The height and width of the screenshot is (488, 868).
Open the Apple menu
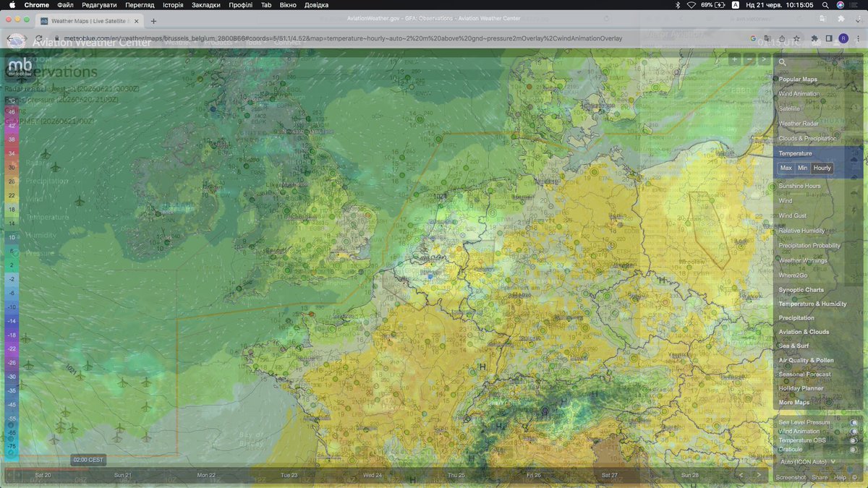coord(12,5)
